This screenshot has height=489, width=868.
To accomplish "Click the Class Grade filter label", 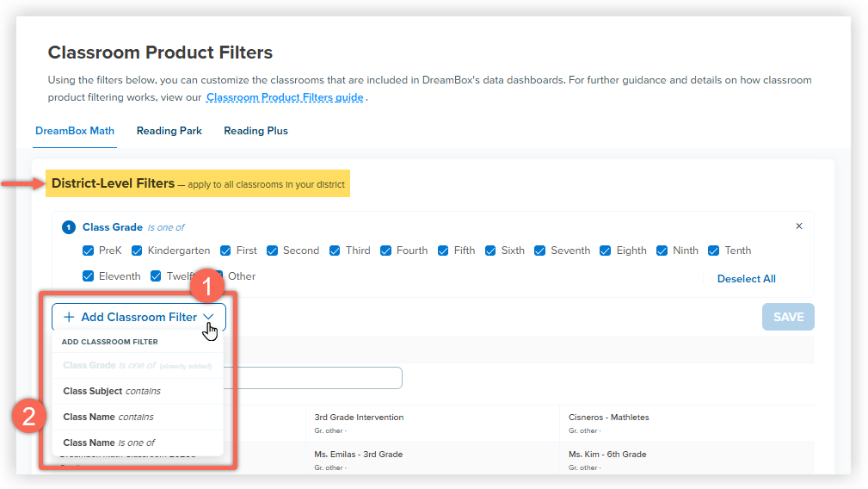I will point(113,227).
